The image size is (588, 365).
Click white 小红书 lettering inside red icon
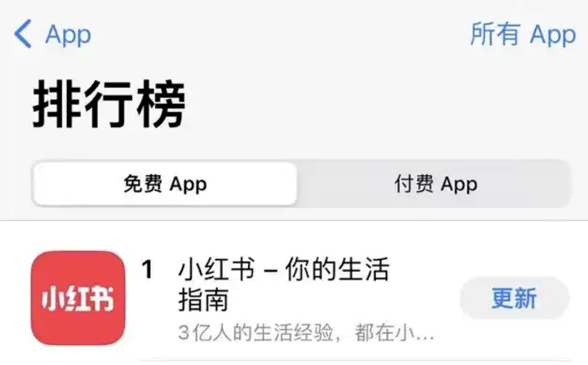click(78, 299)
